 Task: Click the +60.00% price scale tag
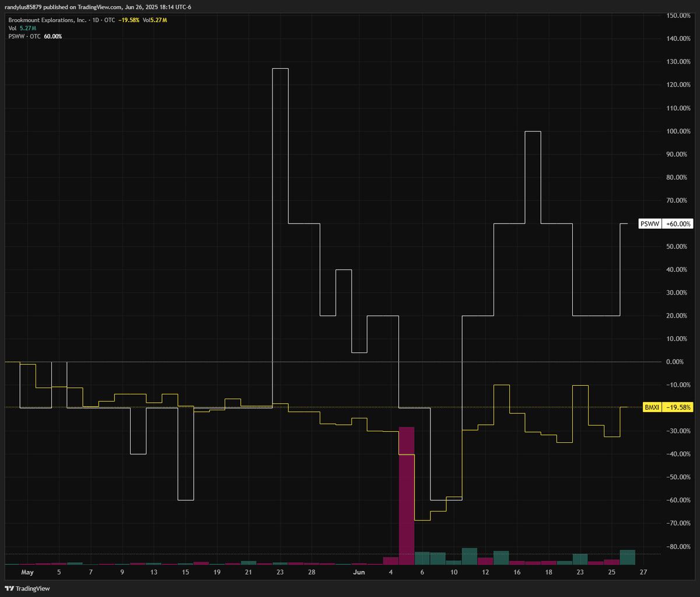[x=678, y=224]
